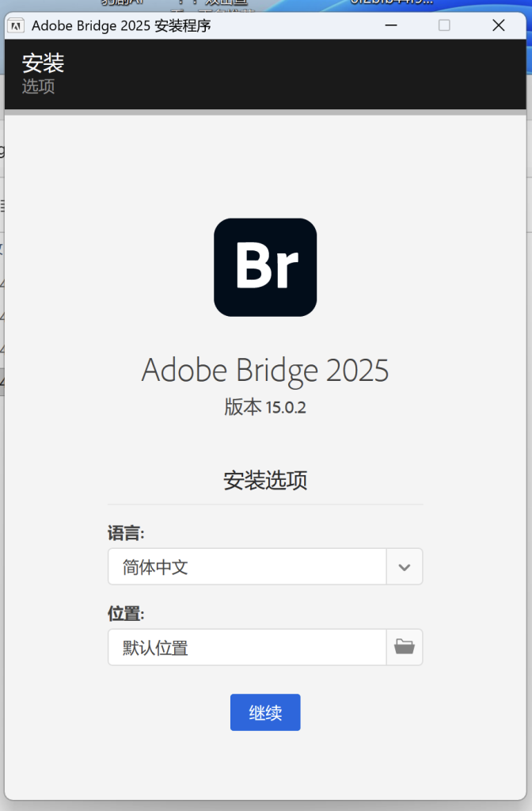532x811 pixels.
Task: Minimize the installer window
Action: pos(391,25)
